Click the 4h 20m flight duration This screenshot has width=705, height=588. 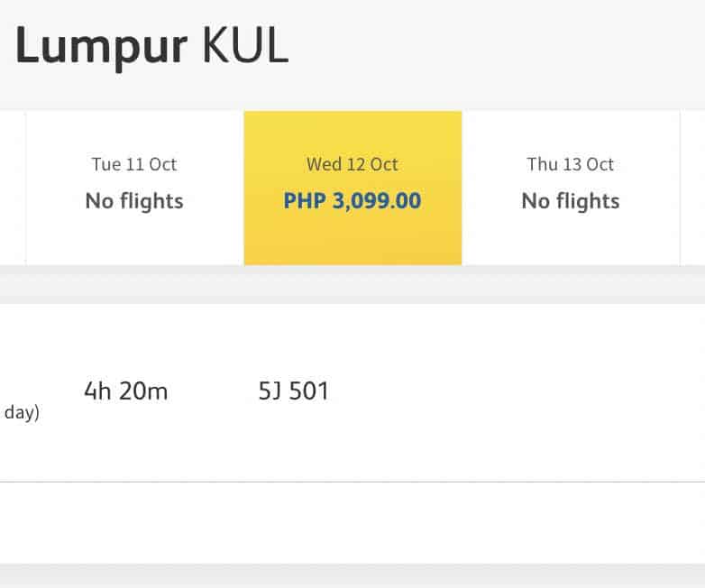[x=126, y=391]
